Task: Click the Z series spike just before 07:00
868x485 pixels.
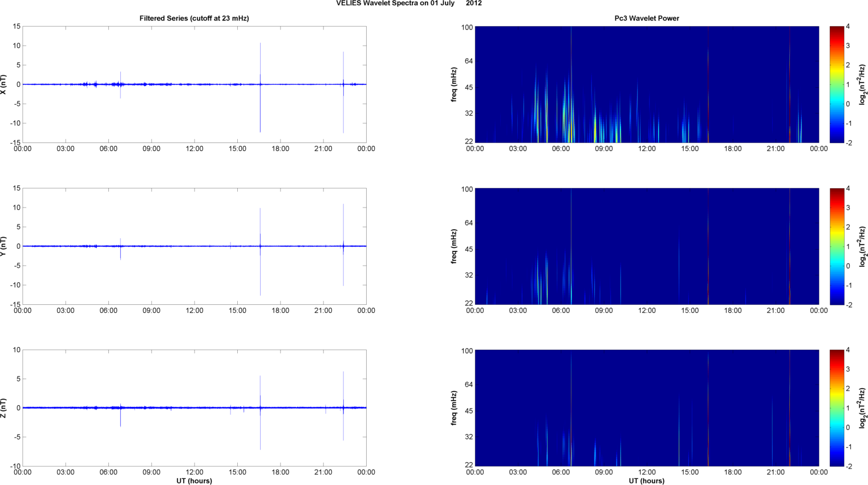Action: tap(120, 414)
